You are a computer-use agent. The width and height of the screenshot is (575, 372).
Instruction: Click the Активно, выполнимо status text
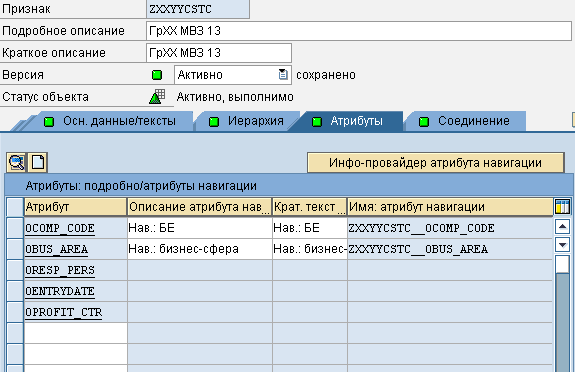pyautogui.click(x=235, y=97)
